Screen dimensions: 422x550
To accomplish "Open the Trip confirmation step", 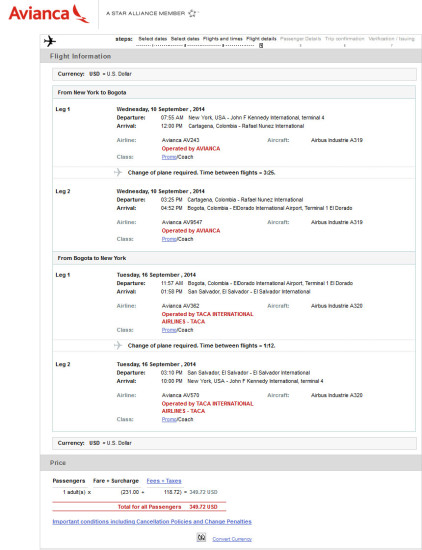I will pos(344,39).
